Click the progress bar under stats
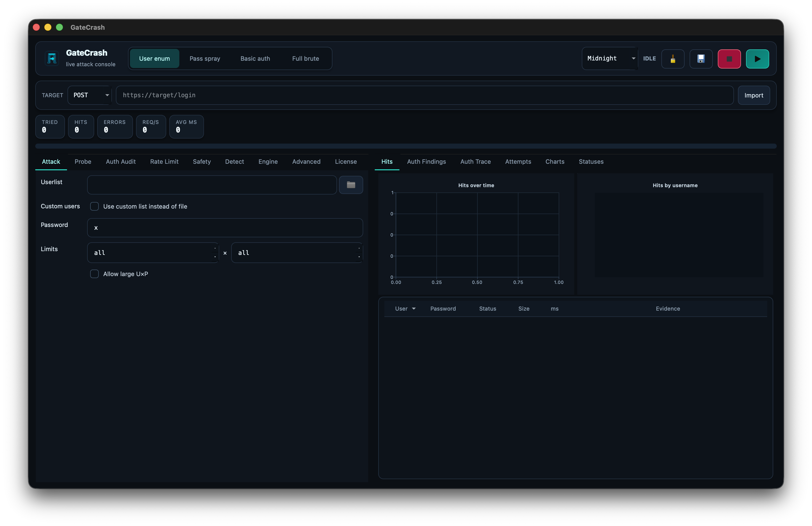 coord(406,146)
